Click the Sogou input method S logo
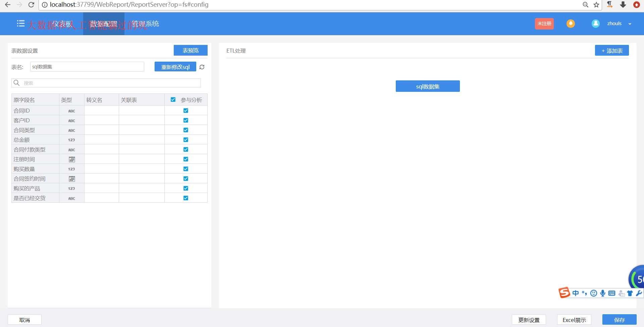The height and width of the screenshot is (327, 644). pyautogui.click(x=564, y=292)
